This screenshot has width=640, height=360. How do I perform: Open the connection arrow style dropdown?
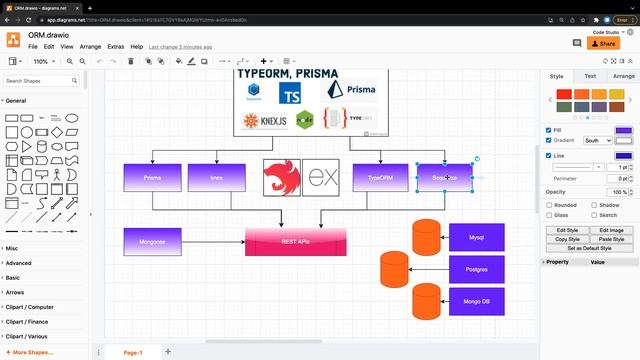point(224,61)
